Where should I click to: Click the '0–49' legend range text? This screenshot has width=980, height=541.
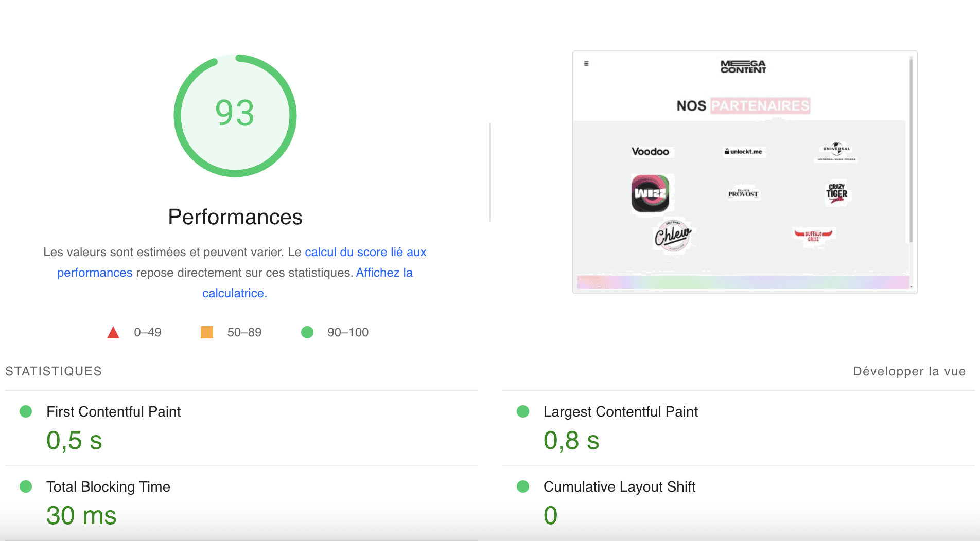(148, 333)
